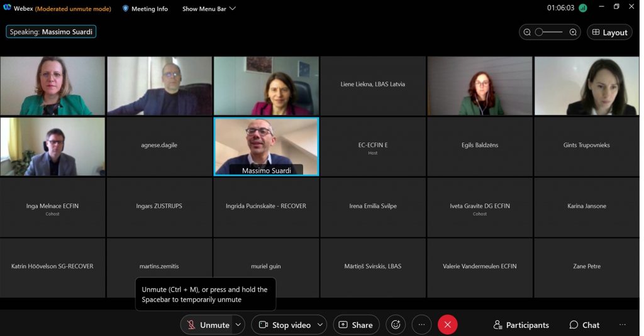The width and height of the screenshot is (644, 336).
Task: Open the Chat panel
Action: coord(584,325)
